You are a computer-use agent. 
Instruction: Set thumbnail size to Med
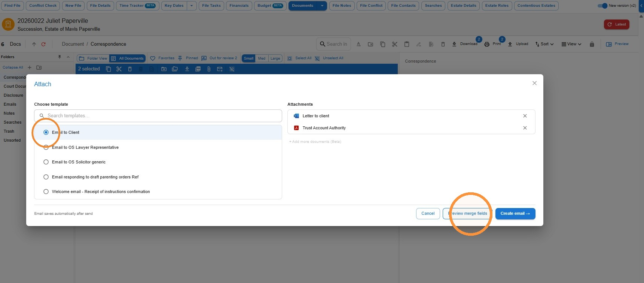pyautogui.click(x=262, y=58)
